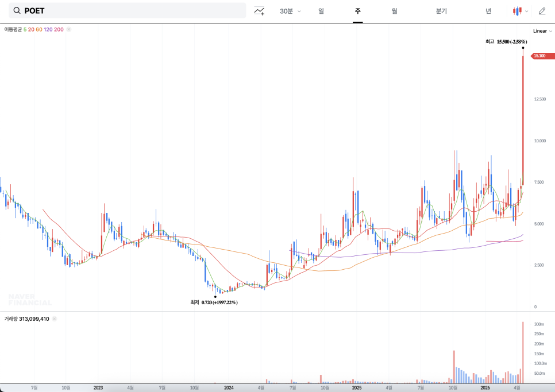Click the 거래량 volume label

pos(11,319)
